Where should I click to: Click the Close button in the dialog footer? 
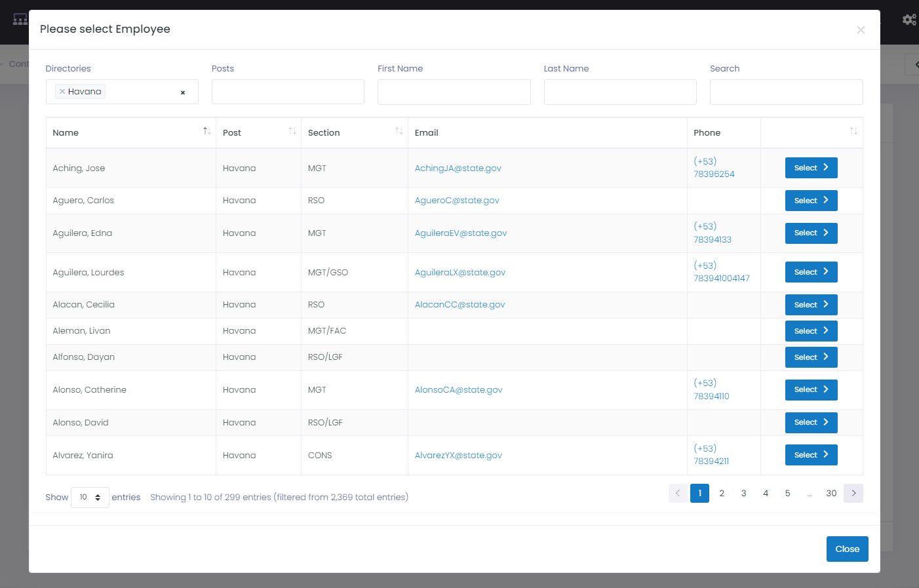click(848, 549)
